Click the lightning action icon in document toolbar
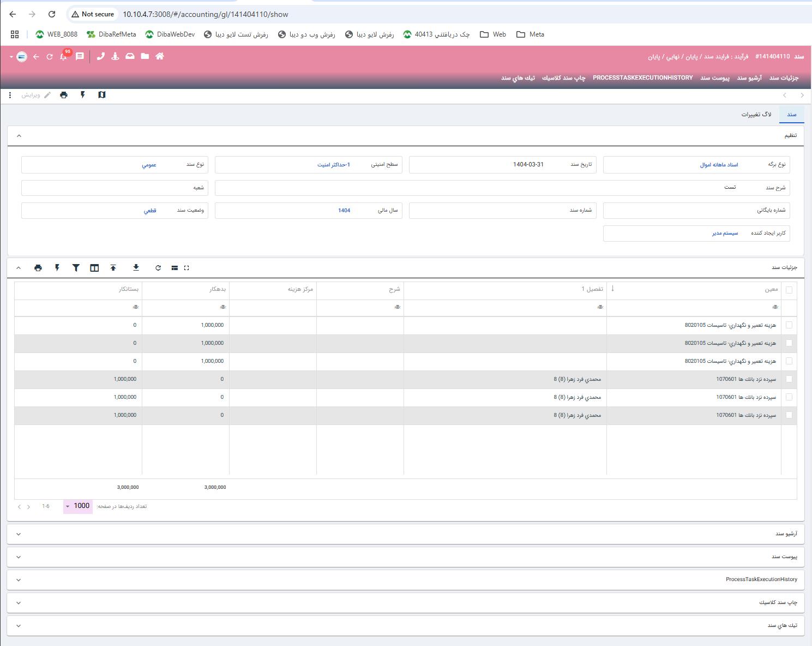This screenshot has height=646, width=812. click(x=83, y=95)
